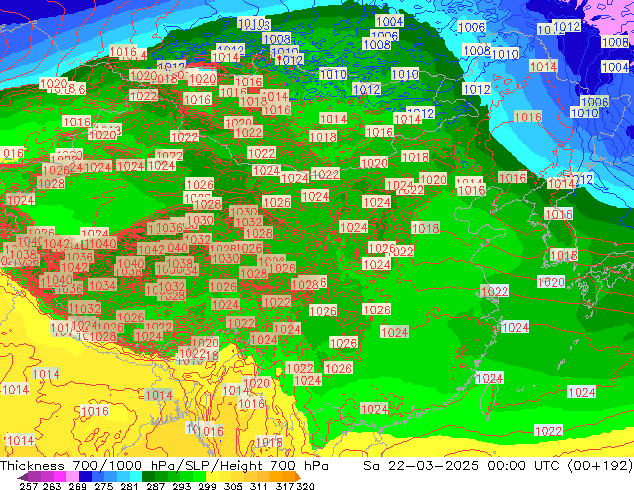Click legend value 320
The image size is (634, 490).
pyautogui.click(x=305, y=486)
